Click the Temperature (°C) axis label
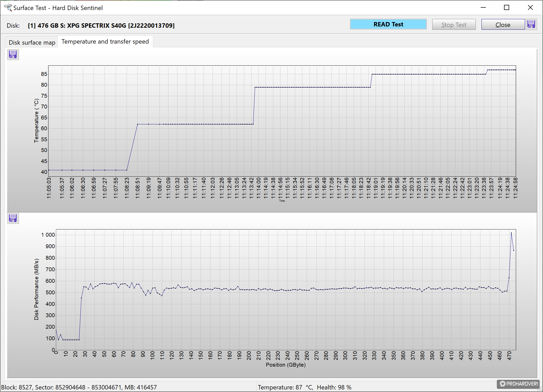 point(36,121)
